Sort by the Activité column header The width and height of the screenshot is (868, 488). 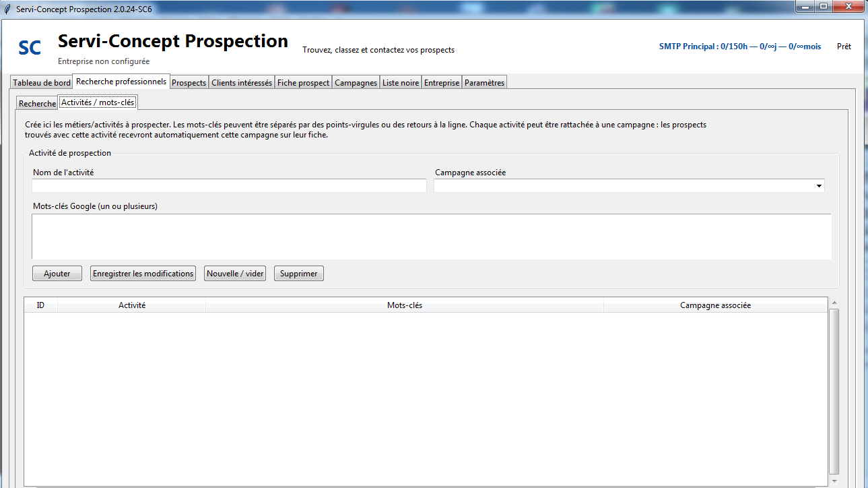(x=132, y=305)
